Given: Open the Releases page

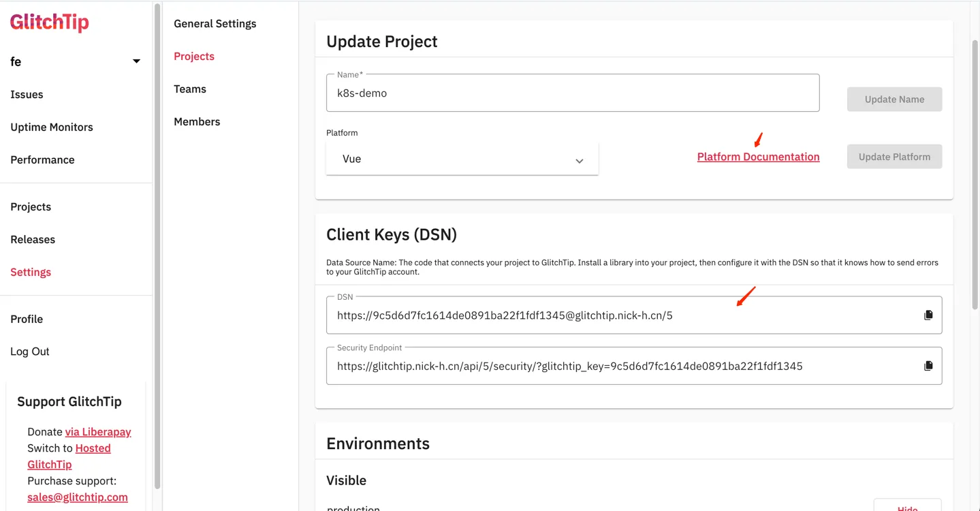Looking at the screenshot, I should 33,239.
